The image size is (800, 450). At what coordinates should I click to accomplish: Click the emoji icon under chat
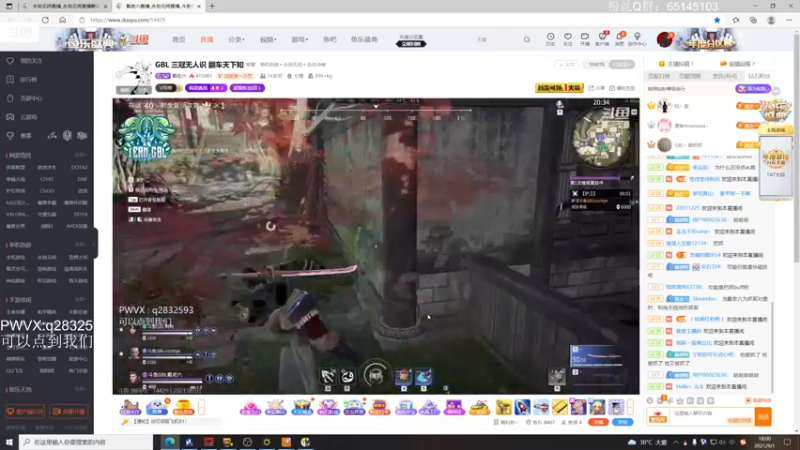[x=650, y=401]
